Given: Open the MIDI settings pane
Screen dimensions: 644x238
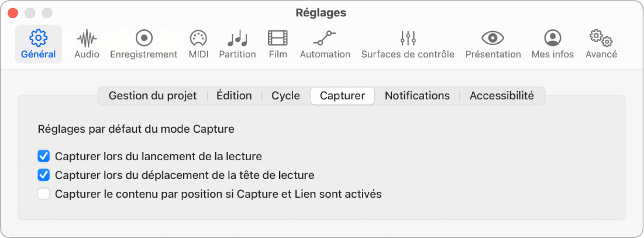Looking at the screenshot, I should 198,39.
